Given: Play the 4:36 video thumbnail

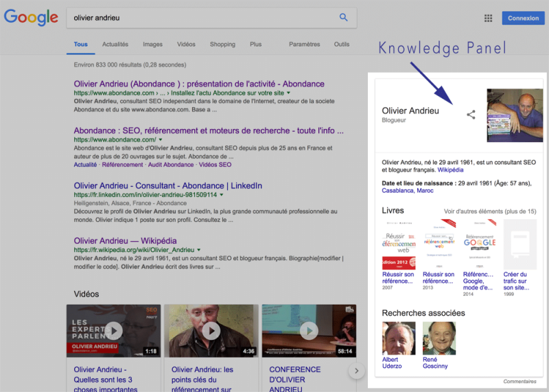Looking at the screenshot, I should coord(211,331).
